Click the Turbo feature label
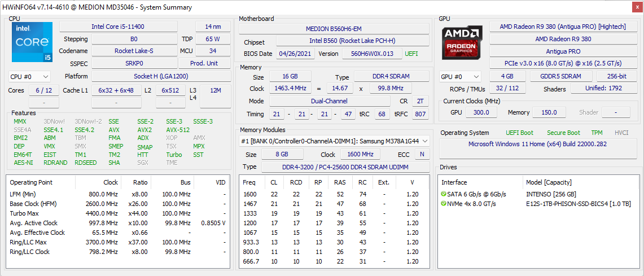This screenshot has height=276, width=644. click(174, 155)
